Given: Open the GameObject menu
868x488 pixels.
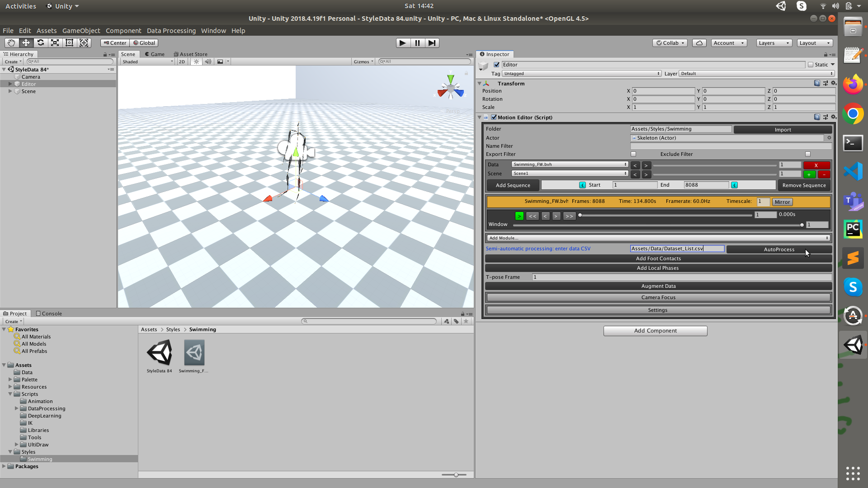Looking at the screenshot, I should pyautogui.click(x=80, y=30).
